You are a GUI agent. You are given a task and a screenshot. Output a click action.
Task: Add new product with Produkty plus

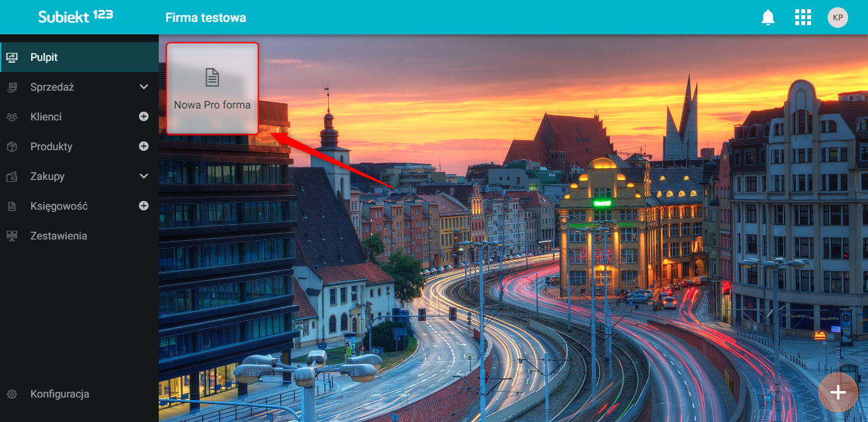pos(144,147)
